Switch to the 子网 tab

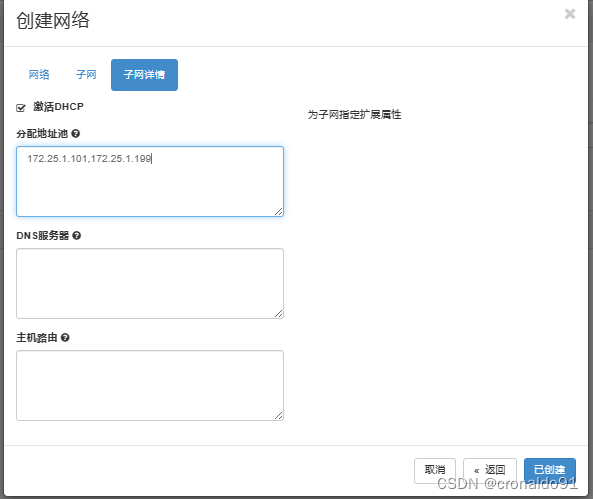(x=86, y=75)
